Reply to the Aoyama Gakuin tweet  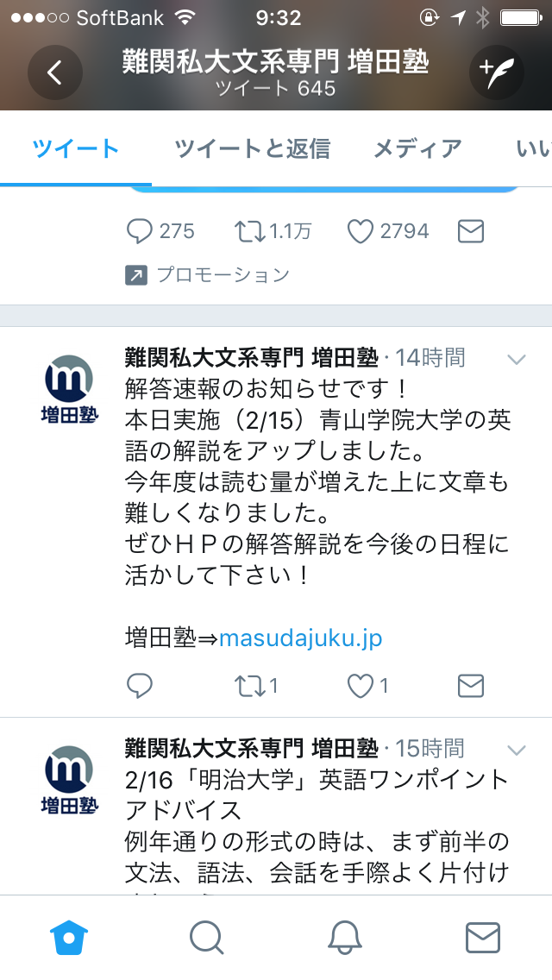(140, 686)
